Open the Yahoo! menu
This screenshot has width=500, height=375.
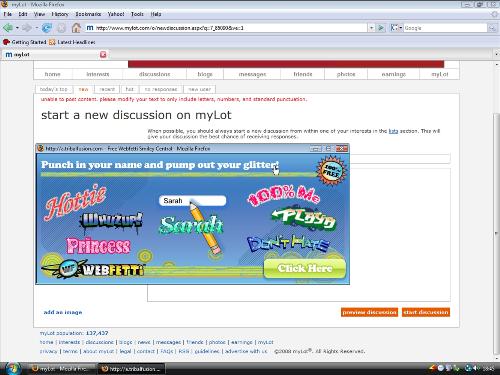click(116, 14)
